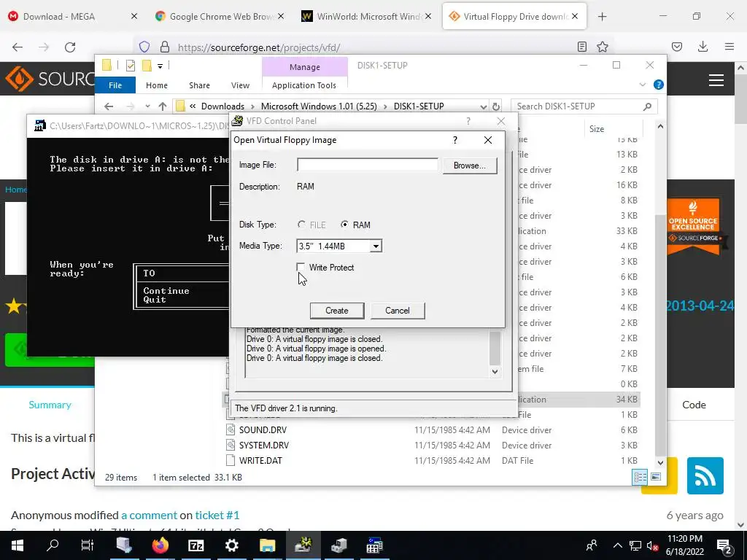Open the notification center icon

724,545
